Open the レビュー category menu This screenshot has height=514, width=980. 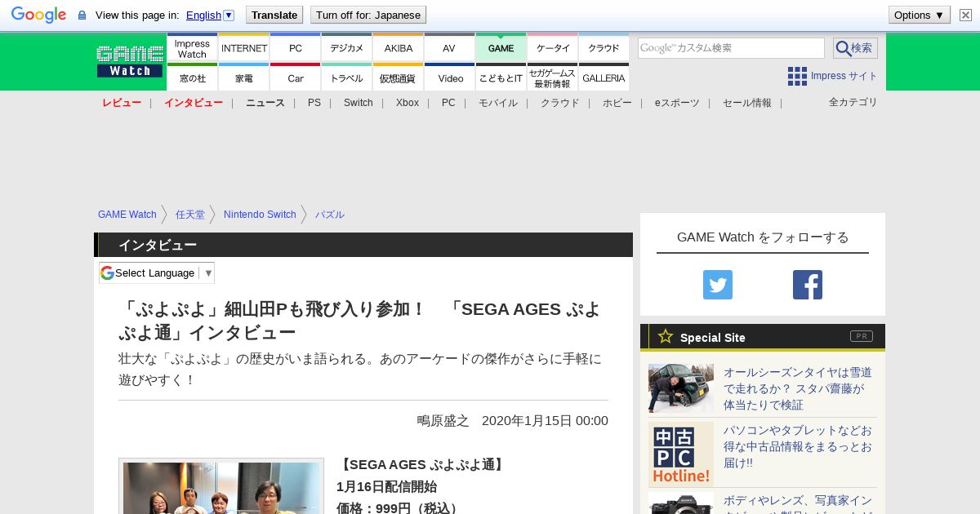pos(122,103)
